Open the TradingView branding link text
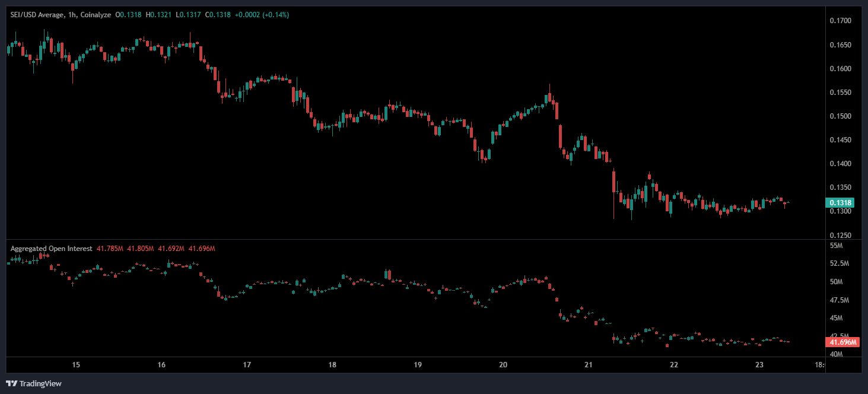Screen dimensions: 868x394 40,384
